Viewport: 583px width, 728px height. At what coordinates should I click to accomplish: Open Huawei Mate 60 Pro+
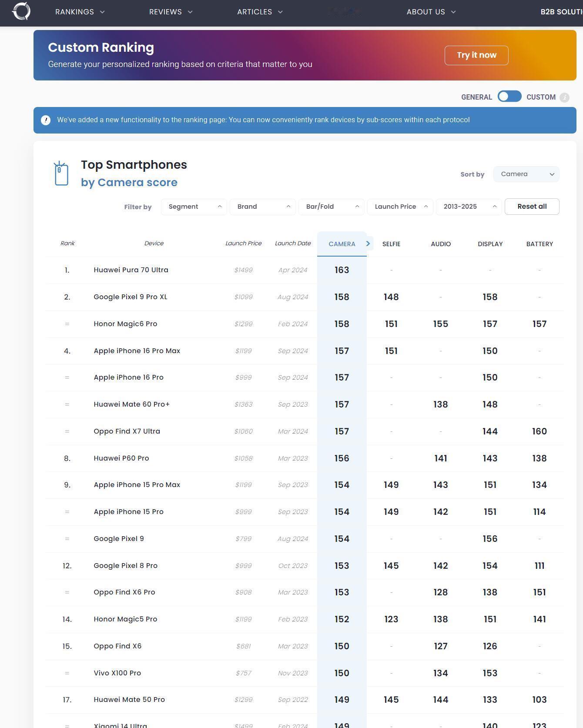coord(132,404)
